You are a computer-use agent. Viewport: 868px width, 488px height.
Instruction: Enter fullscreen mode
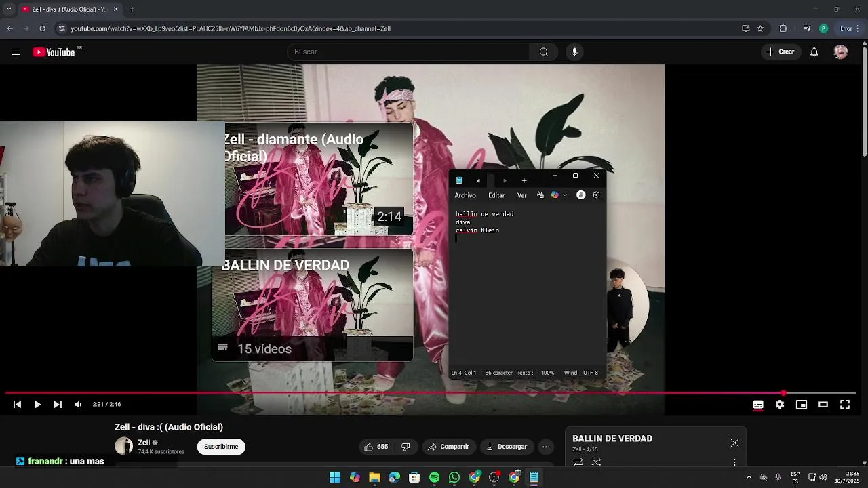[x=845, y=405]
